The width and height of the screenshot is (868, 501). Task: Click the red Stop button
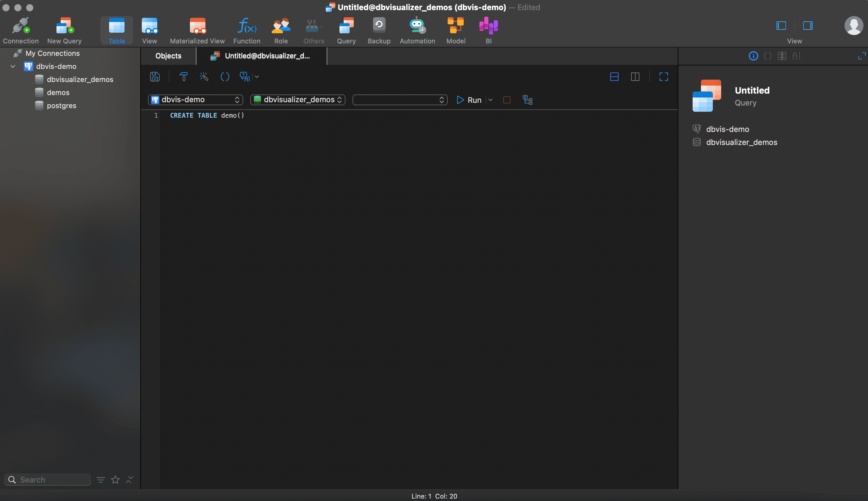[507, 100]
